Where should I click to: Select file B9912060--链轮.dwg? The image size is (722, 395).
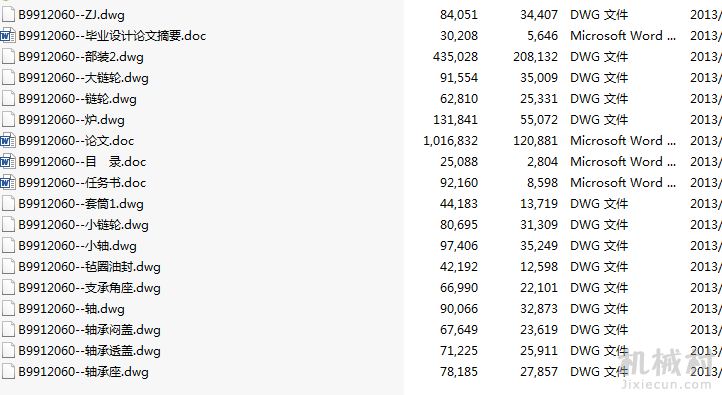click(77, 99)
